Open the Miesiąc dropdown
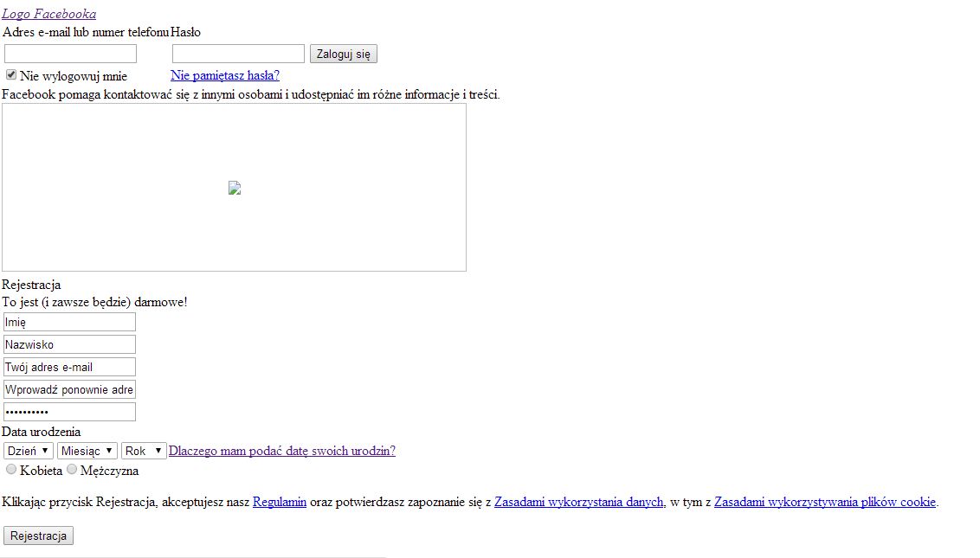 [x=87, y=451]
